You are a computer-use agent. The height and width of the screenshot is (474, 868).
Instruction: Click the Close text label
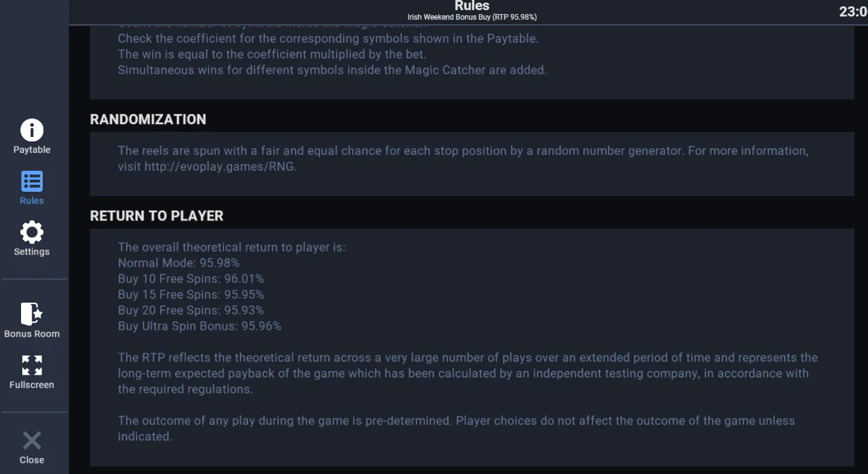32,460
